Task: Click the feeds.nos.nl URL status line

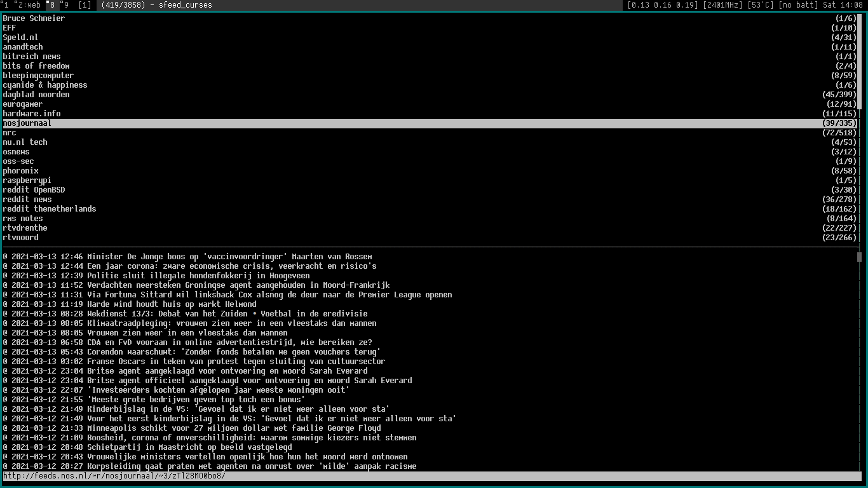Action: [114, 476]
